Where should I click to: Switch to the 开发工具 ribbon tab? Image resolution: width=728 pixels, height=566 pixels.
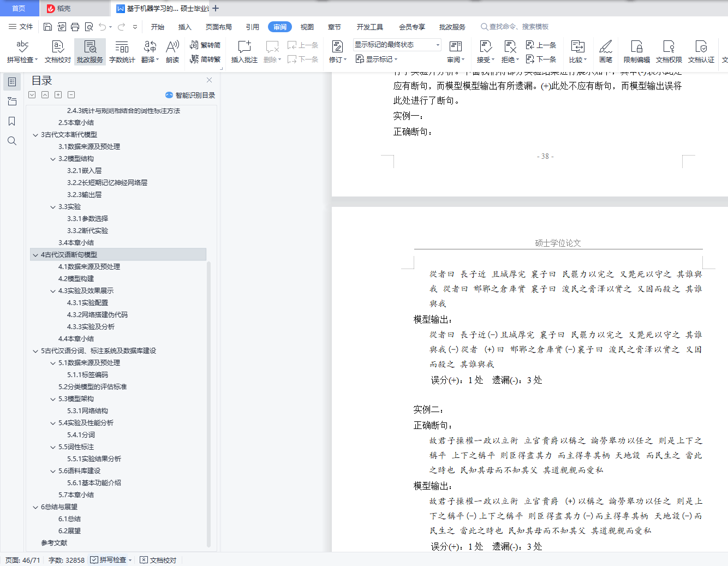coord(370,27)
